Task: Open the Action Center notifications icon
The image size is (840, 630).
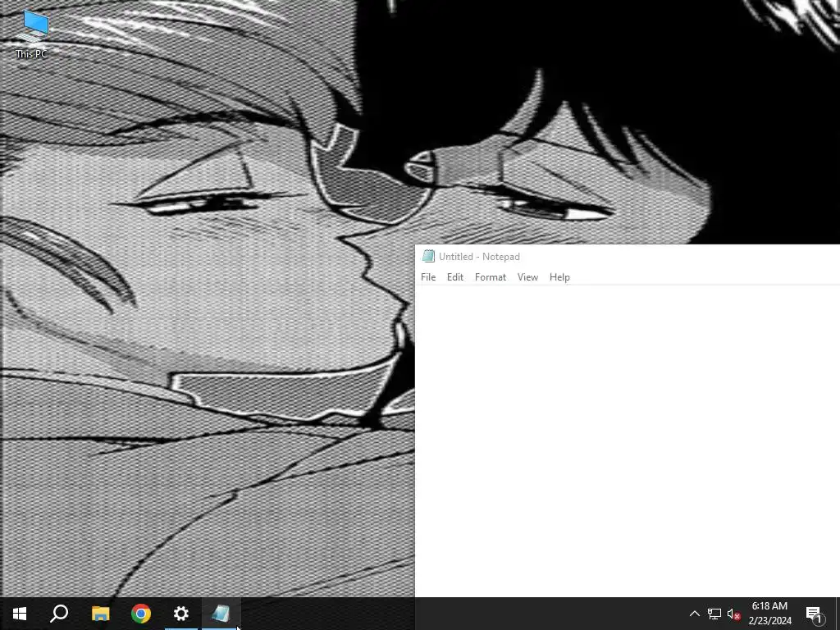Action: pyautogui.click(x=815, y=614)
